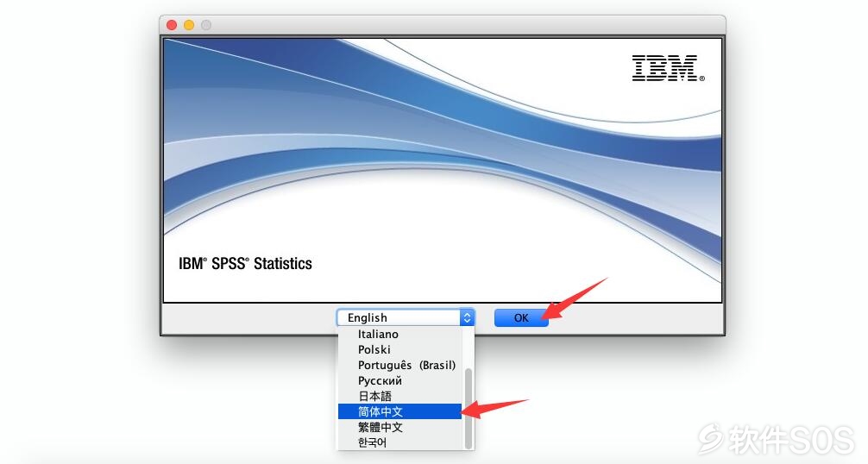Select Русский from the dropdown list
Viewport: 868px width, 464px height.
click(x=399, y=380)
